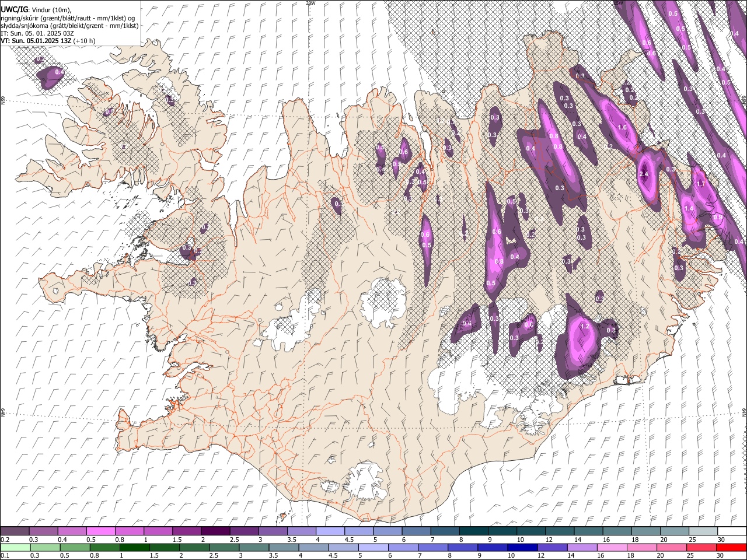747x560 pixels.
Task: Select the white 30 swatch in top legend row
Action: tap(732, 531)
